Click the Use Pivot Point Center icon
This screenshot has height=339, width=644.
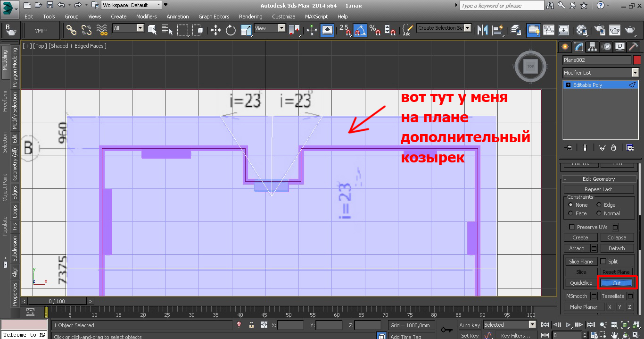pos(295,30)
